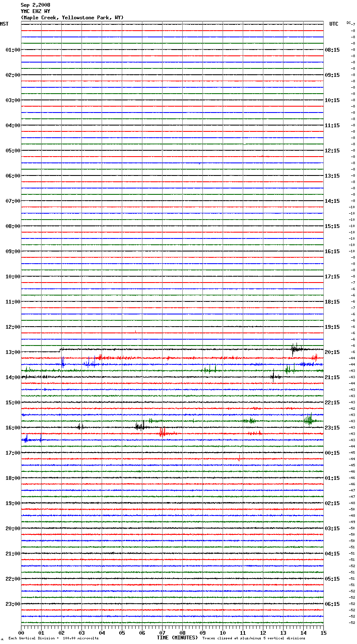Click the 'TIME (MINUTES)' axis title
The width and height of the screenshot is (357, 644).
(177, 638)
